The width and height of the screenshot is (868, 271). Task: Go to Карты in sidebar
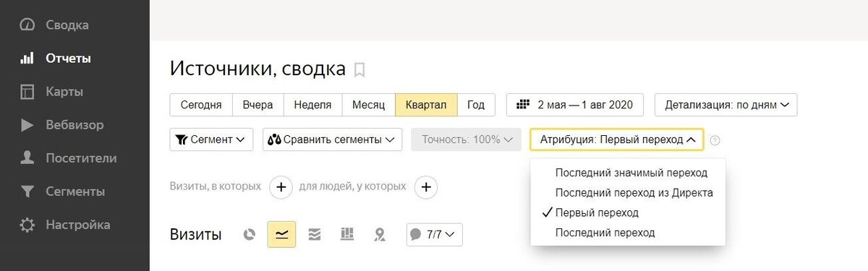(64, 92)
